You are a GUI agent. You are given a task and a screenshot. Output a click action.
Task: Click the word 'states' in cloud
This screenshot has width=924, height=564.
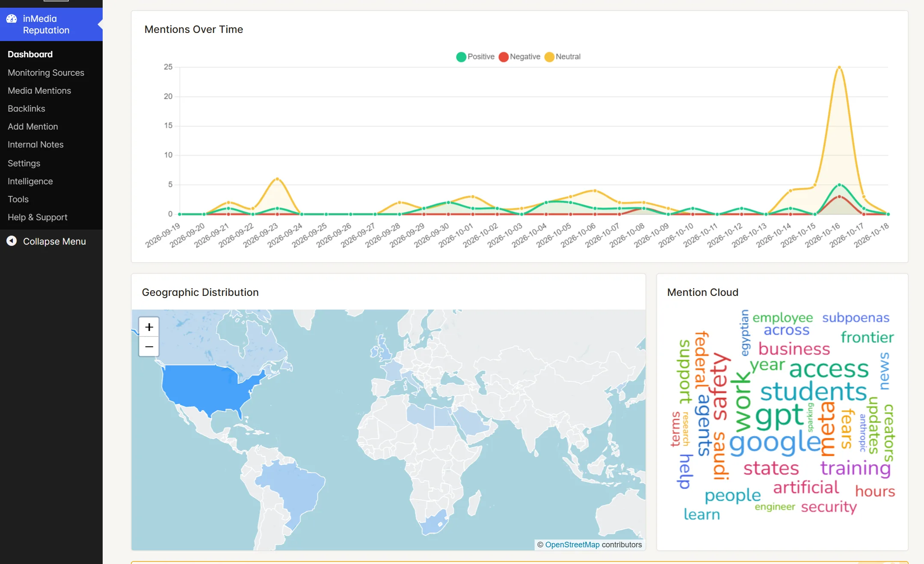(x=771, y=468)
